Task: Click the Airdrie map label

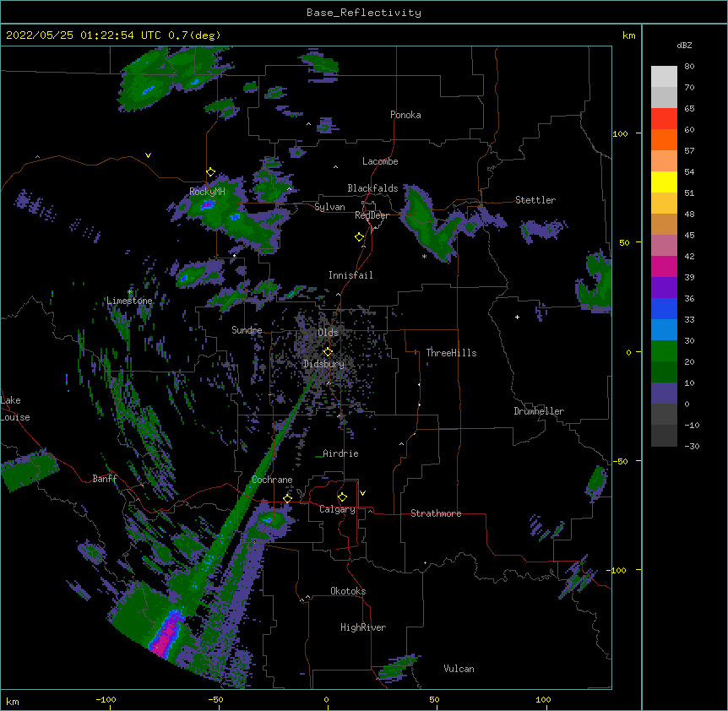Action: pyautogui.click(x=340, y=453)
